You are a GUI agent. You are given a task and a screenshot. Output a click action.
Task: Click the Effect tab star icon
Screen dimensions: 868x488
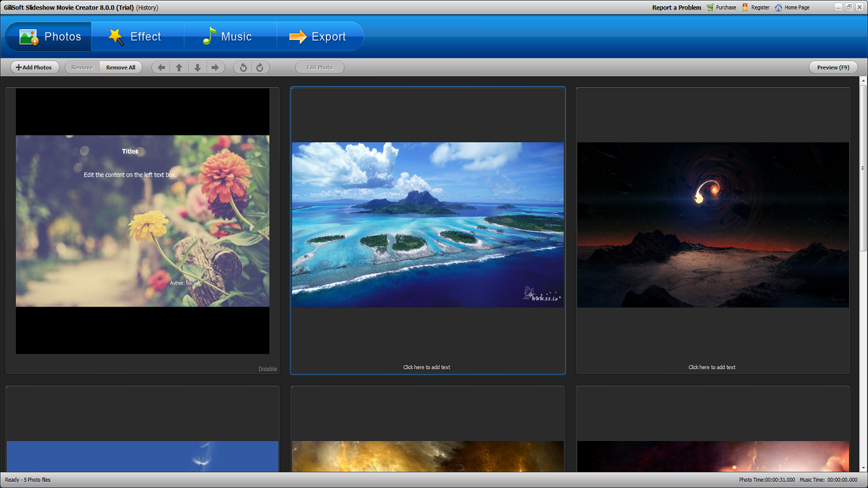(116, 37)
